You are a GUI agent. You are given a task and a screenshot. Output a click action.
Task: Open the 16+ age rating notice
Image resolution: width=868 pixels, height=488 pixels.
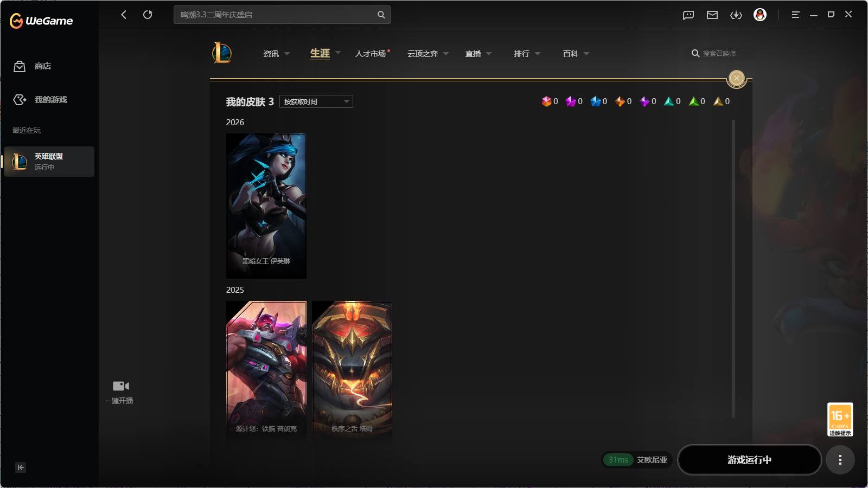point(840,419)
